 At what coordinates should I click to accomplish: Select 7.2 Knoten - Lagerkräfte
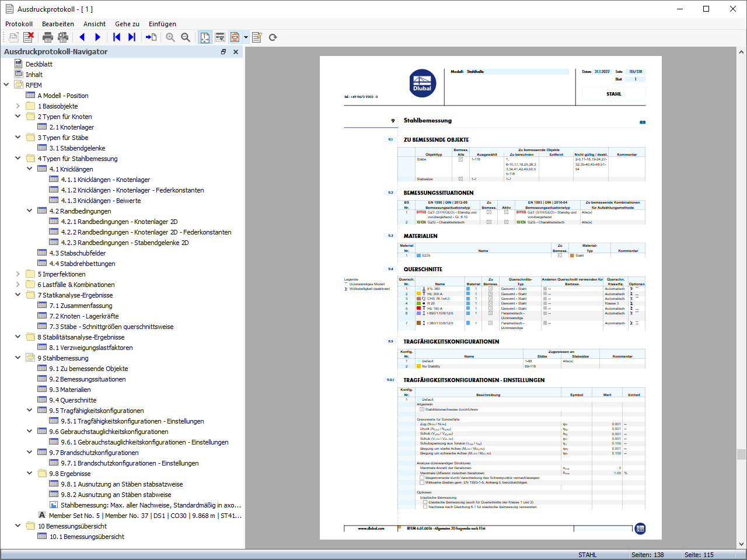pos(84,316)
